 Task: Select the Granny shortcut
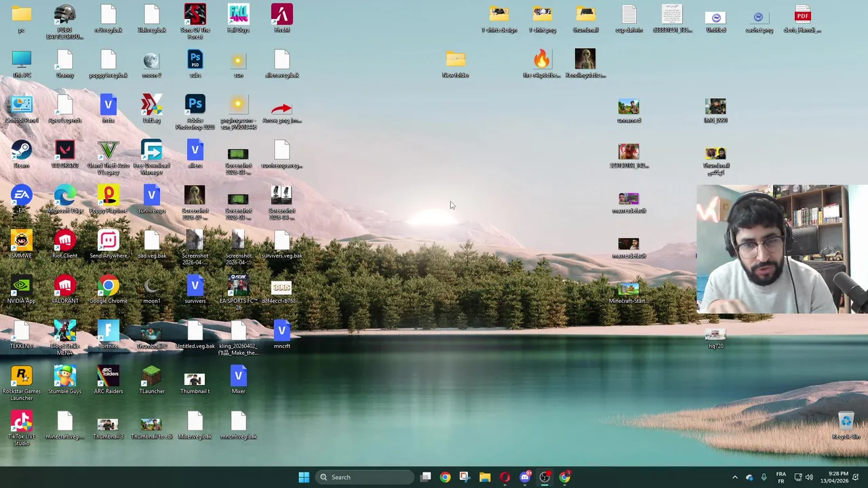64,64
